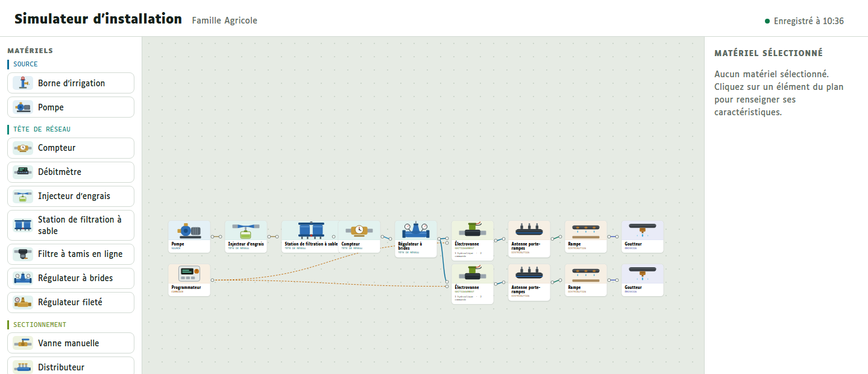Image resolution: width=868 pixels, height=374 pixels.
Task: Select the Régulateur à brides node on the plan
Action: coord(416,239)
